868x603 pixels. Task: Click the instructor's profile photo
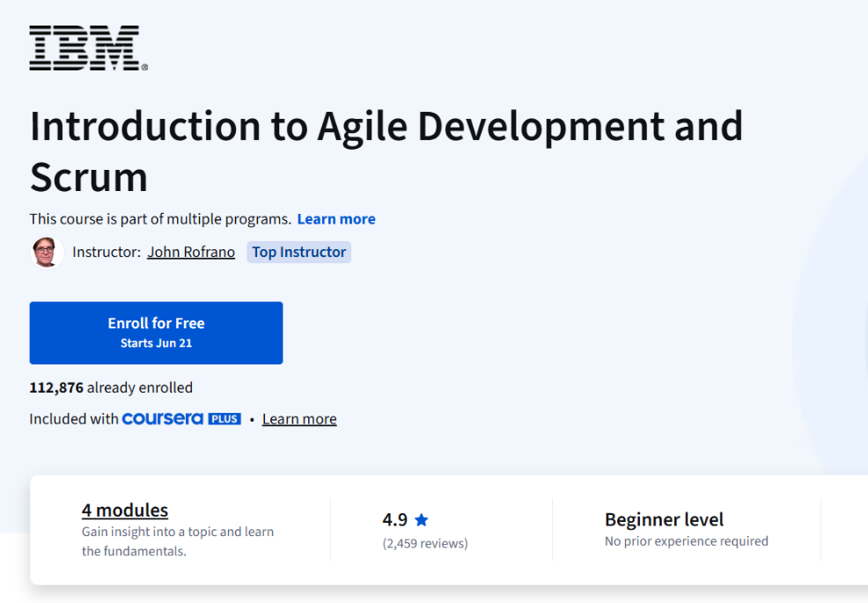coord(46,252)
